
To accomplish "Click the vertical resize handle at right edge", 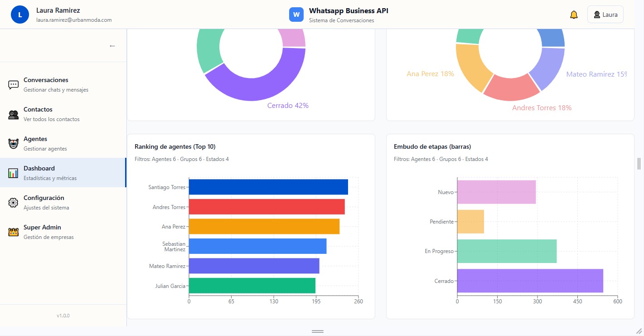I will point(639,163).
